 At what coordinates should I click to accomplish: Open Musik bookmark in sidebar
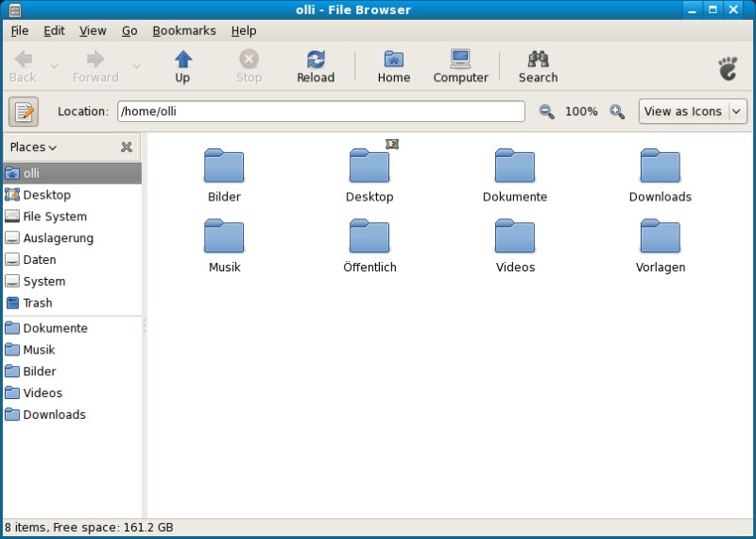coord(73,349)
